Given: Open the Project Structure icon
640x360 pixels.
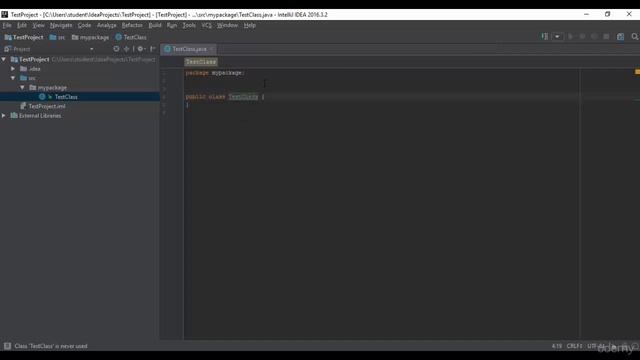Looking at the screenshot, I should pyautogui.click(x=620, y=37).
